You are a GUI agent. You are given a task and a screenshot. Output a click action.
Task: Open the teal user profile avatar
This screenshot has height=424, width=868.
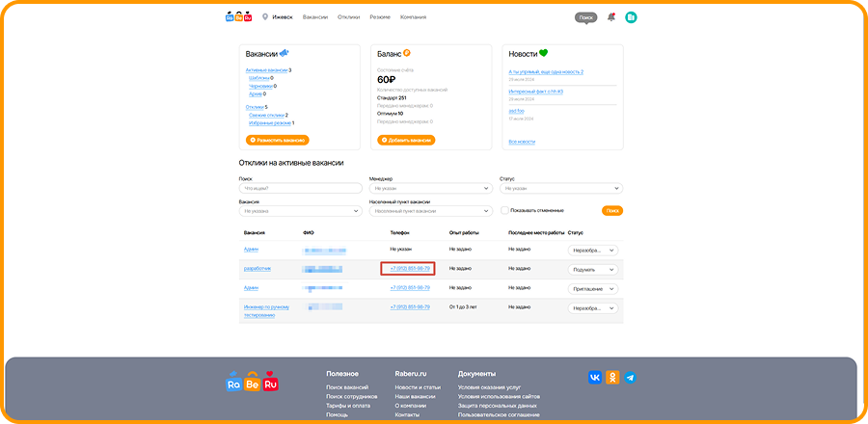pyautogui.click(x=631, y=17)
